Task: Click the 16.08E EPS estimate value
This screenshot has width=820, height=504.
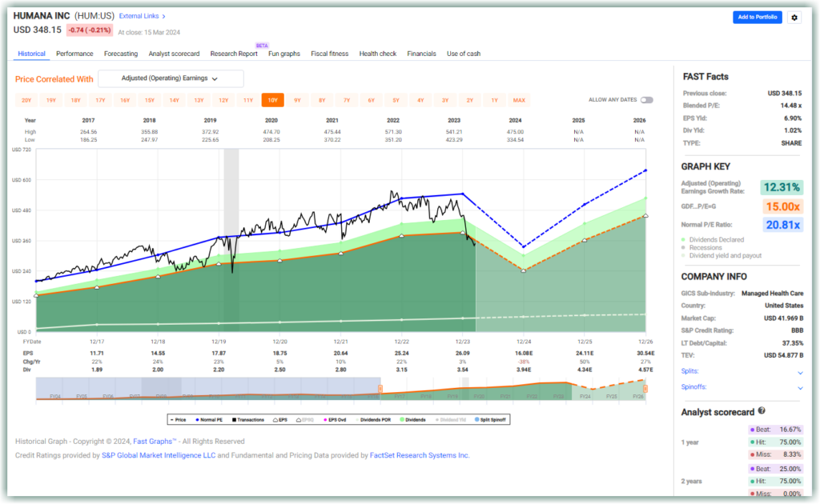Action: [524, 353]
